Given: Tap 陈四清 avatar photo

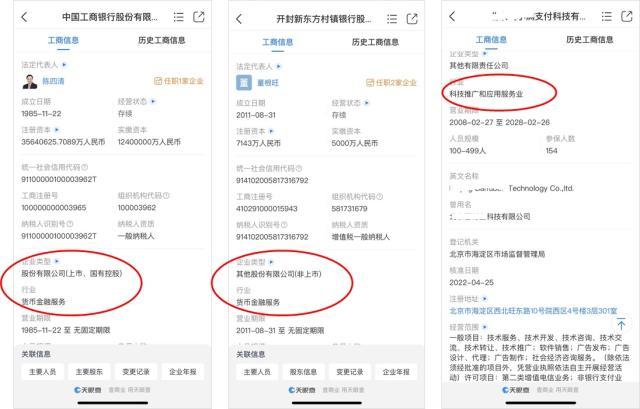Looking at the screenshot, I should (x=30, y=81).
